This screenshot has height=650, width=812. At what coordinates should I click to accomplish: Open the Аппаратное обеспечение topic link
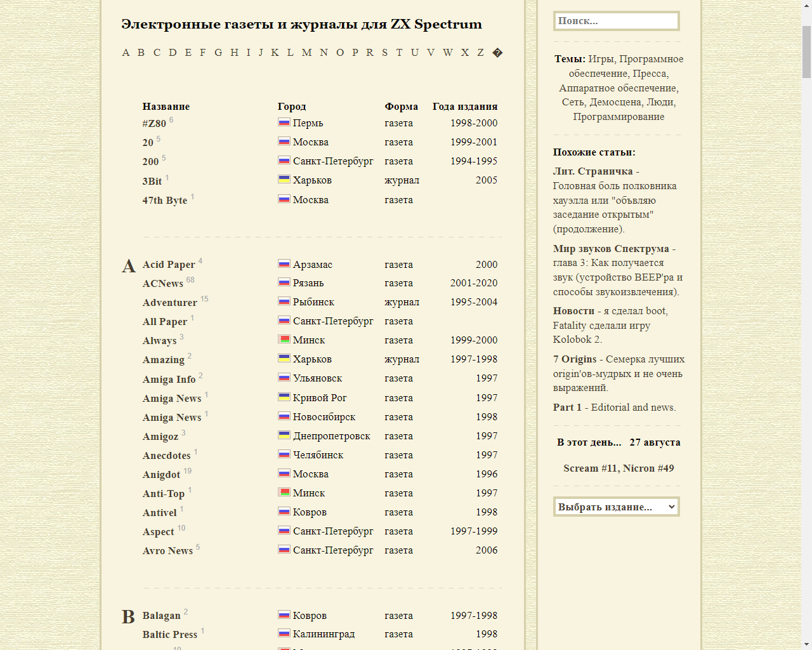[x=619, y=88]
